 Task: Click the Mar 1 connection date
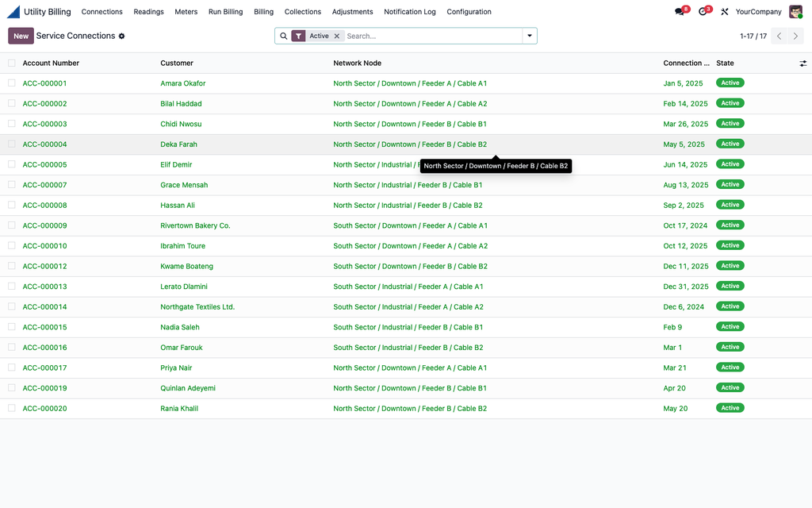672,348
